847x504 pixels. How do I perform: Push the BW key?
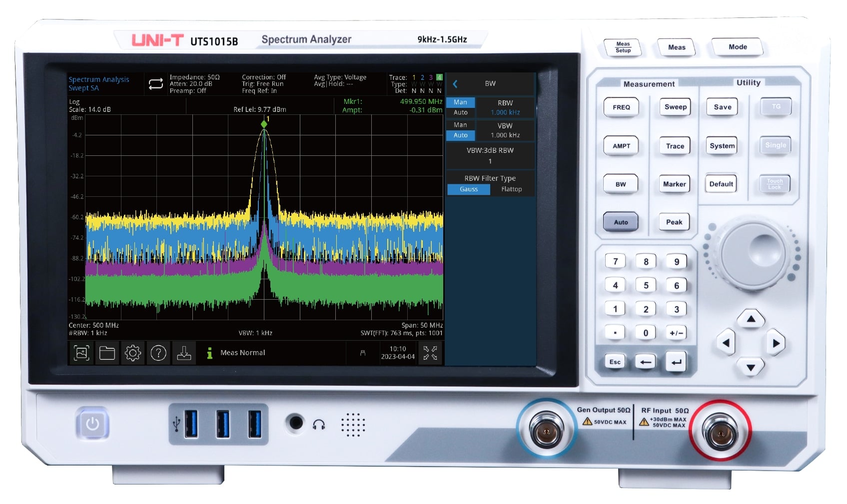[621, 184]
